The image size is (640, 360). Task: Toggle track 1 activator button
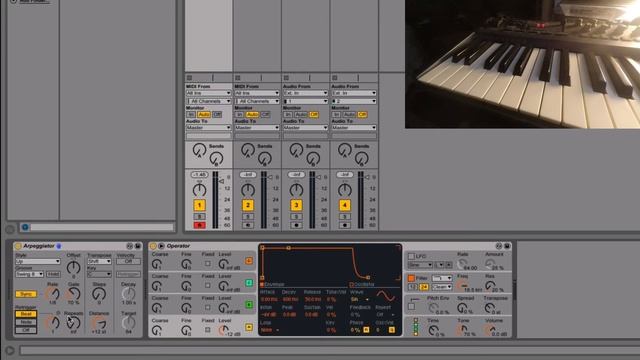coord(199,205)
